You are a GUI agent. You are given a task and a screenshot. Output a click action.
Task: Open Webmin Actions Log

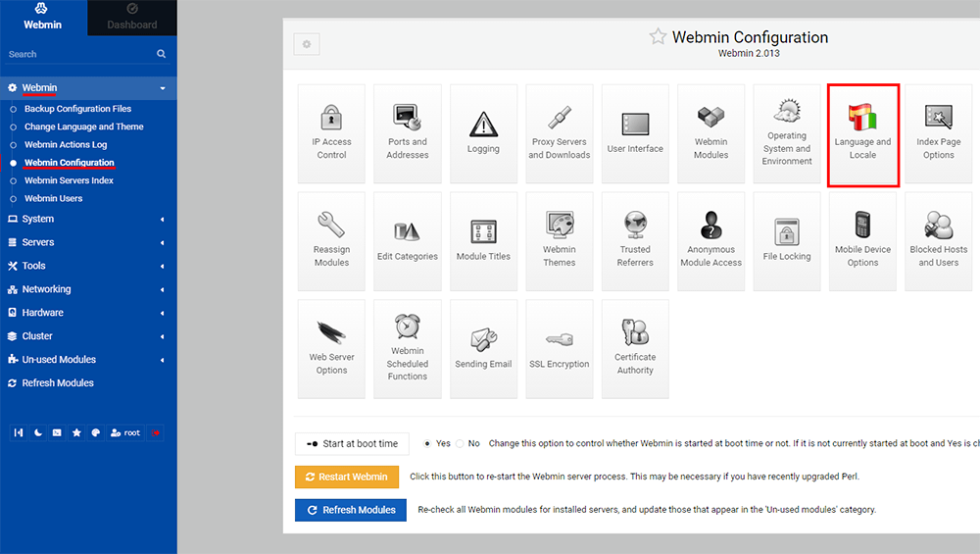click(66, 145)
